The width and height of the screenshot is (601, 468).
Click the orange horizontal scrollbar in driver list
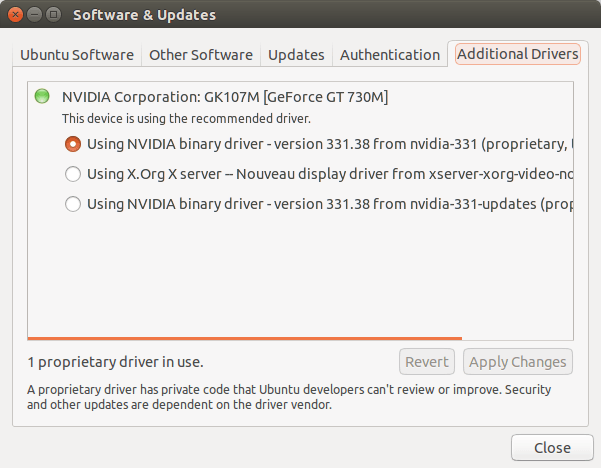point(245,338)
